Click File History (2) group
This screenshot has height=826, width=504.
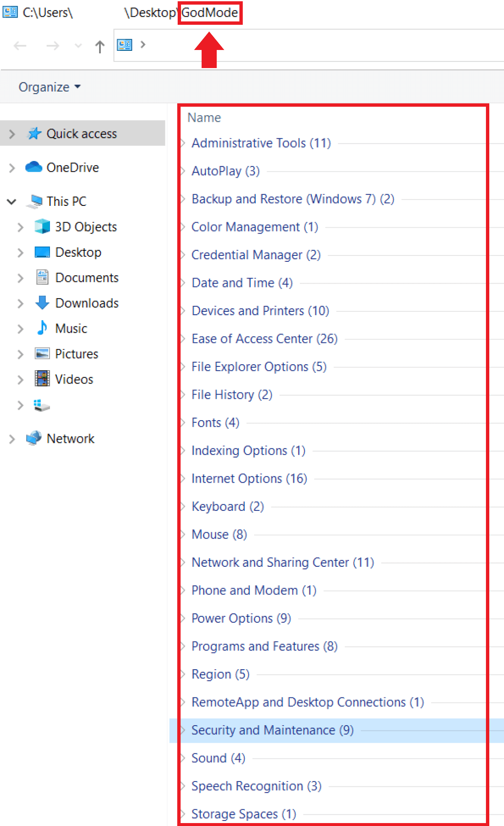click(x=232, y=395)
